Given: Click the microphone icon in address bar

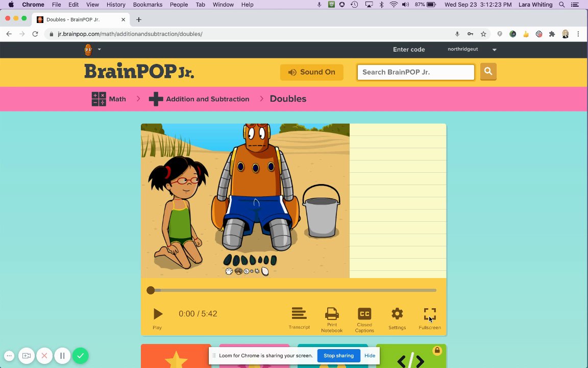Looking at the screenshot, I should coord(457,34).
